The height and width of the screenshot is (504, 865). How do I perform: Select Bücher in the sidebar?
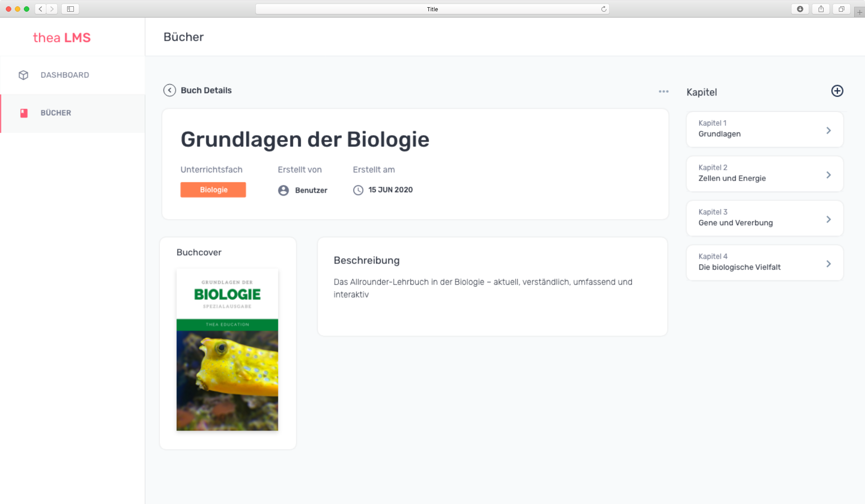click(x=56, y=113)
